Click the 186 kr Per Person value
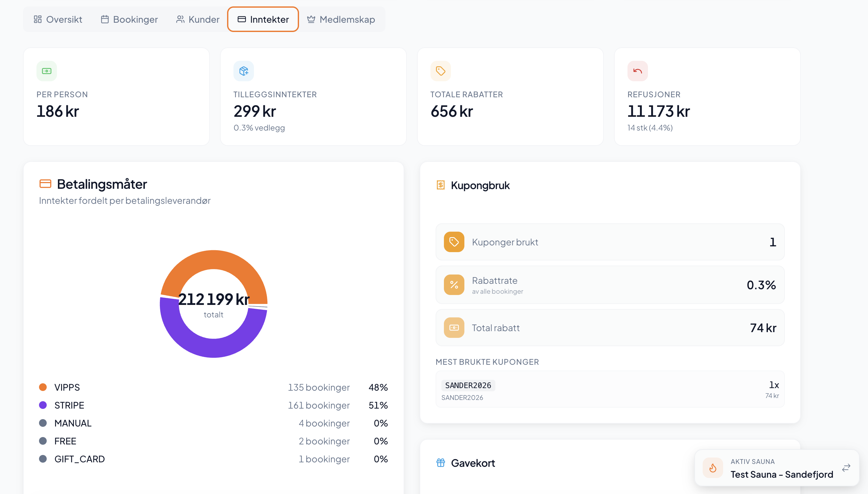Screen dimensions: 868x494 point(58,111)
